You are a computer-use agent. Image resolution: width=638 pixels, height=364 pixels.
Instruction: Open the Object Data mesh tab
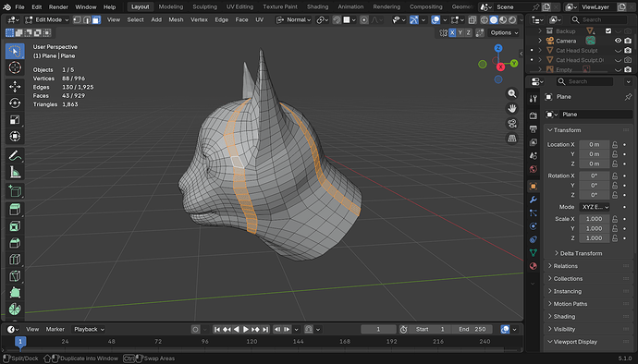(533, 252)
